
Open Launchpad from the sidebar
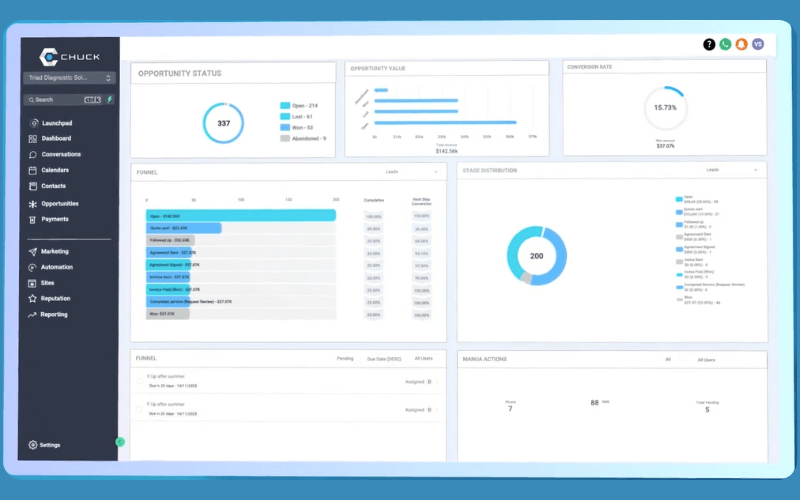[56, 123]
